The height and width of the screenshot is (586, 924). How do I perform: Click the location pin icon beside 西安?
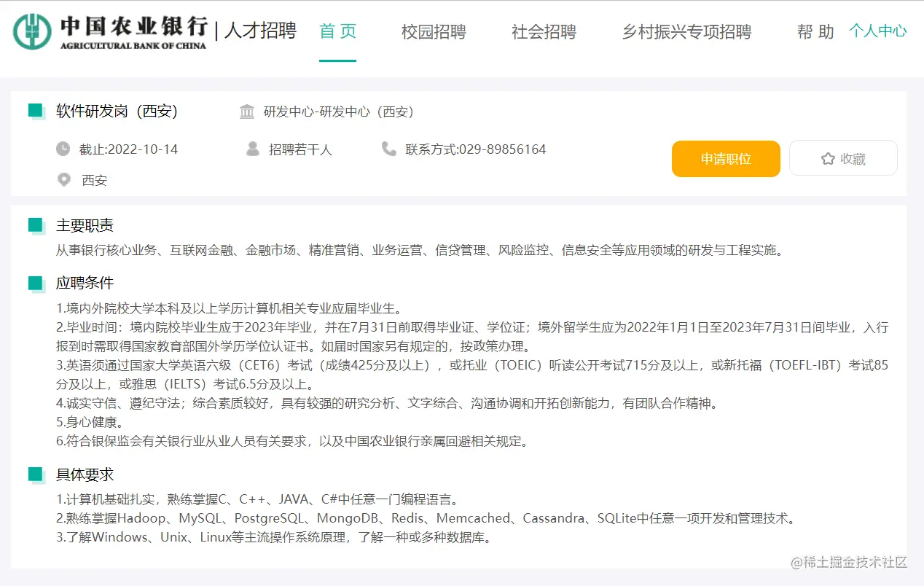click(64, 179)
